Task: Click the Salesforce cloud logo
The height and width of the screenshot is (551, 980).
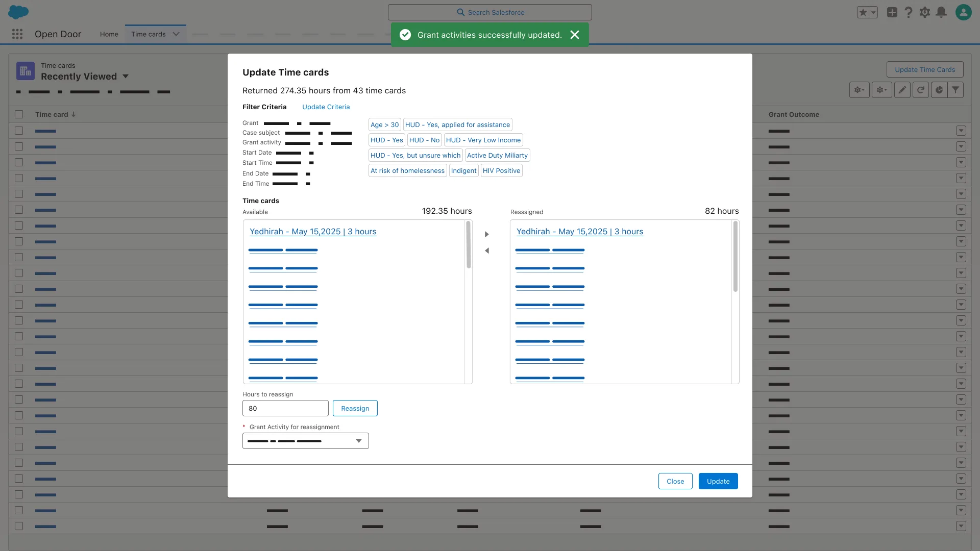Action: click(x=19, y=12)
